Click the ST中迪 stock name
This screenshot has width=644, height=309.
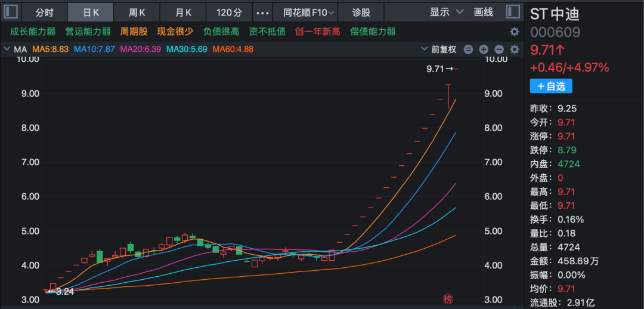pyautogui.click(x=555, y=14)
